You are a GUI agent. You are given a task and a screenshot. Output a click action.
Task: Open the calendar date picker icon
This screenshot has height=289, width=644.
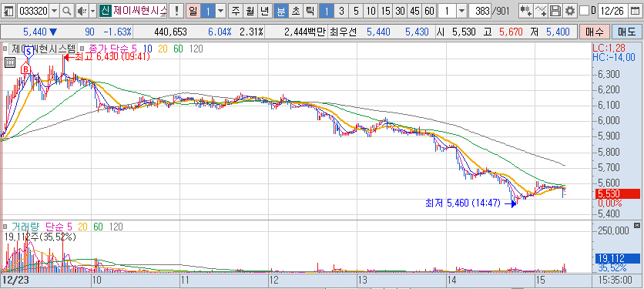635,11
